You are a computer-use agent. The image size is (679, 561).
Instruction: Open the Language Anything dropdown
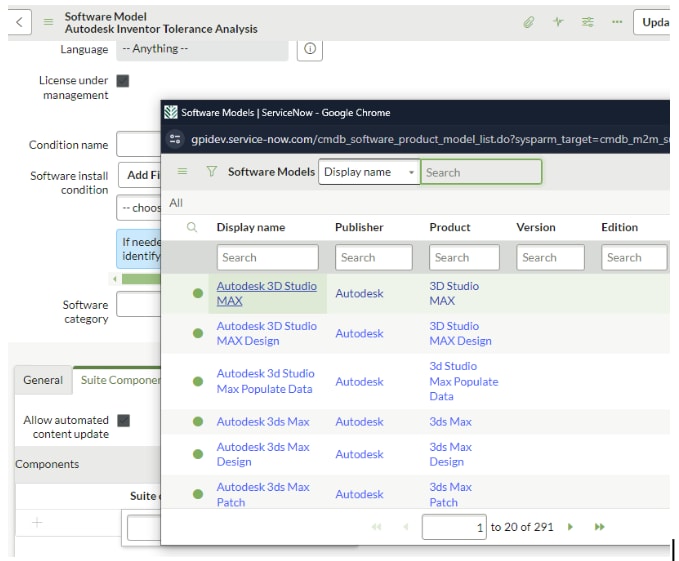(202, 49)
